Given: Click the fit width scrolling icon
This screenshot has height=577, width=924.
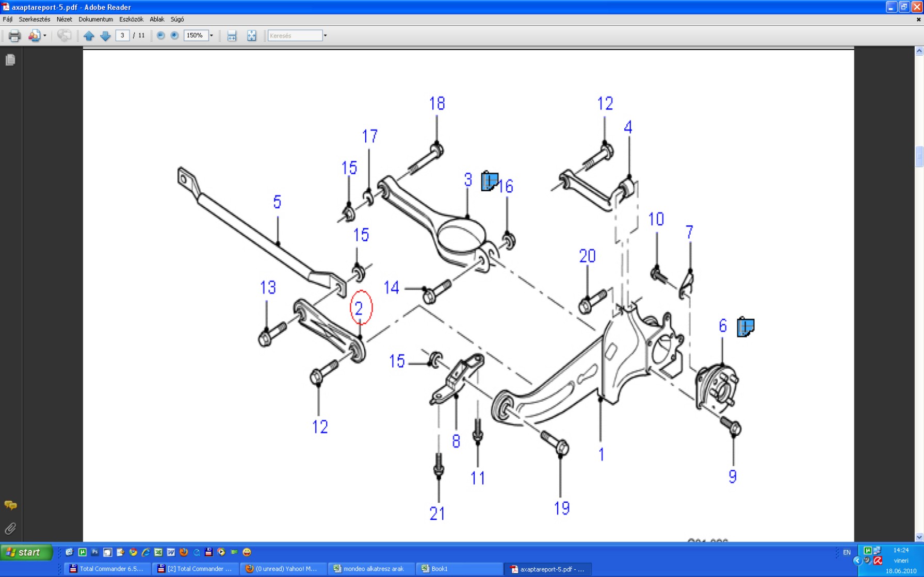Looking at the screenshot, I should tap(232, 36).
